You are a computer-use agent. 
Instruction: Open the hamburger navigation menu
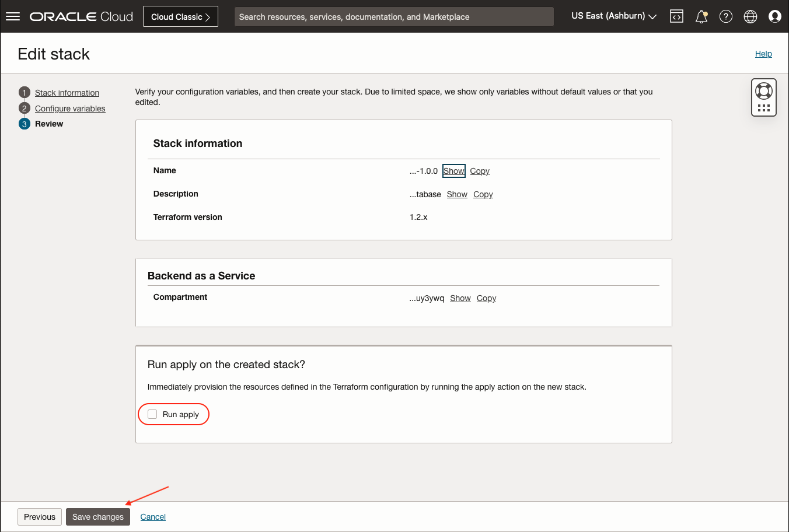(x=13, y=16)
